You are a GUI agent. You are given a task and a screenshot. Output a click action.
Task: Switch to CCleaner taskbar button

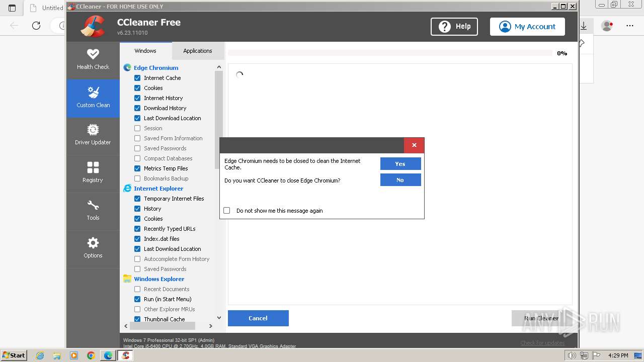pyautogui.click(x=125, y=355)
